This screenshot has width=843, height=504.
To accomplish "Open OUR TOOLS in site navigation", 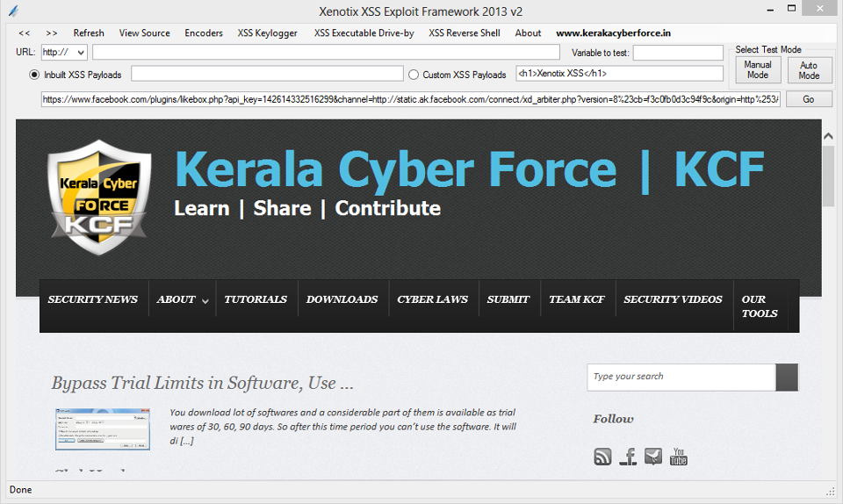I will [x=759, y=306].
